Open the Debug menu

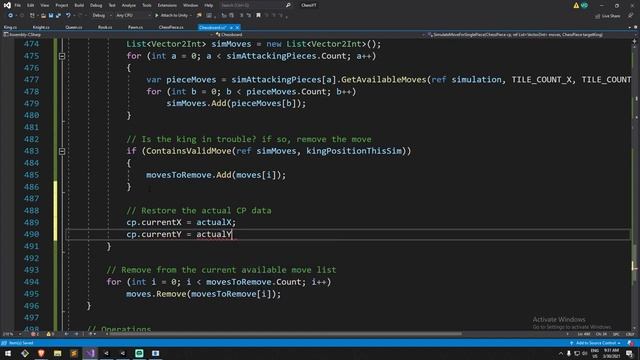(x=96, y=5)
